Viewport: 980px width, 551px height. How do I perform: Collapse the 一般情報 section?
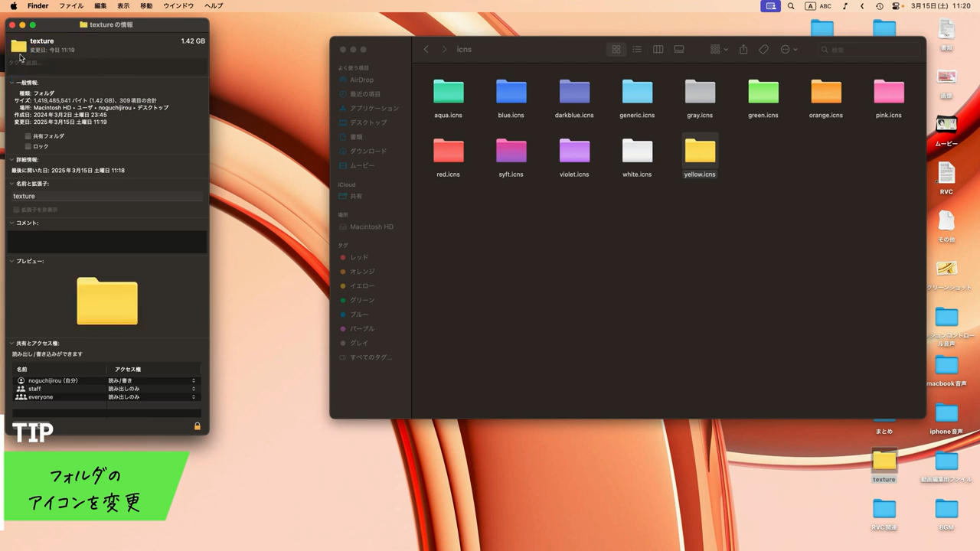tap(12, 83)
